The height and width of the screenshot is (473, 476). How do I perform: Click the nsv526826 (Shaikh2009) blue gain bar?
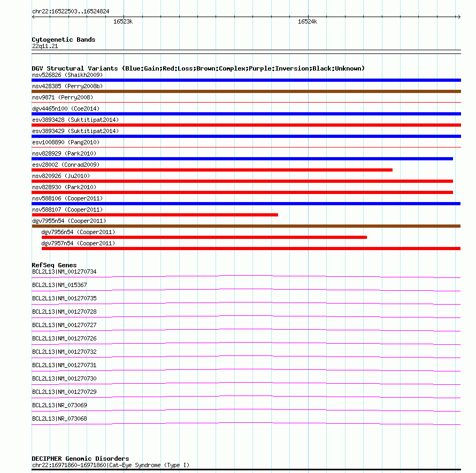246,80
